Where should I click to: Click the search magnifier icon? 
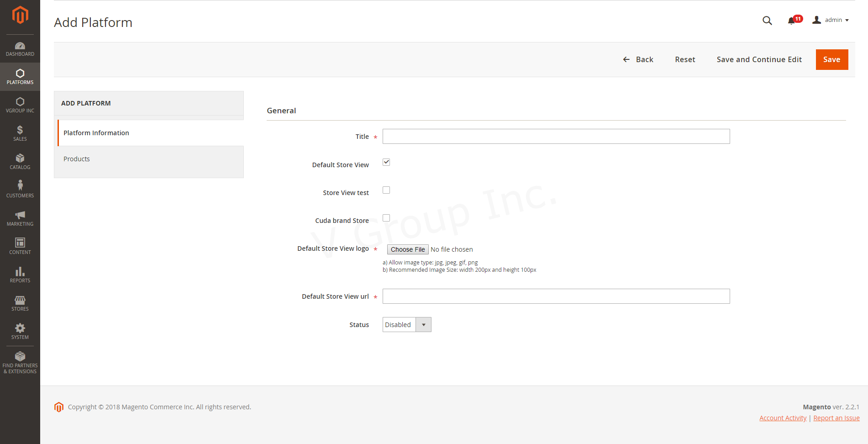(x=767, y=21)
